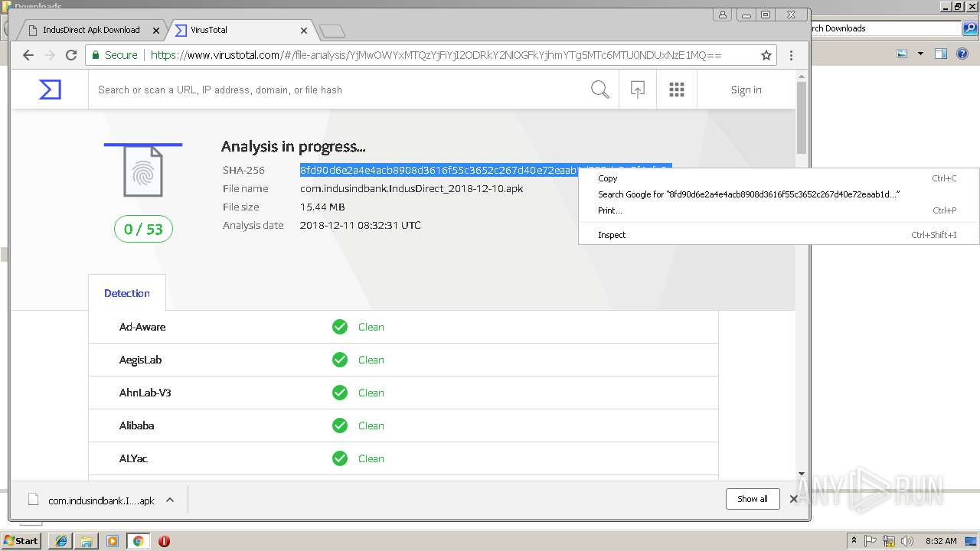
Task: Click the page vertical scrollbar thumb
Action: pyautogui.click(x=802, y=116)
